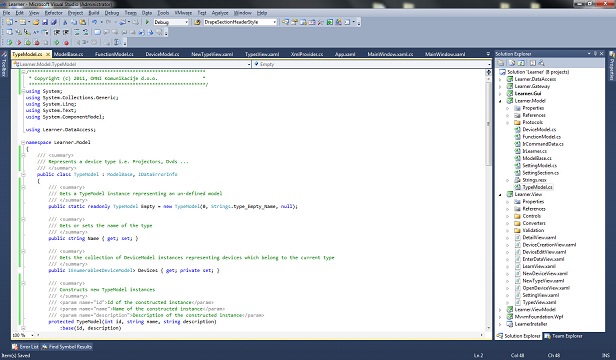
Task: Select SettingSection.cs in Solution Explorer
Action: click(x=540, y=173)
